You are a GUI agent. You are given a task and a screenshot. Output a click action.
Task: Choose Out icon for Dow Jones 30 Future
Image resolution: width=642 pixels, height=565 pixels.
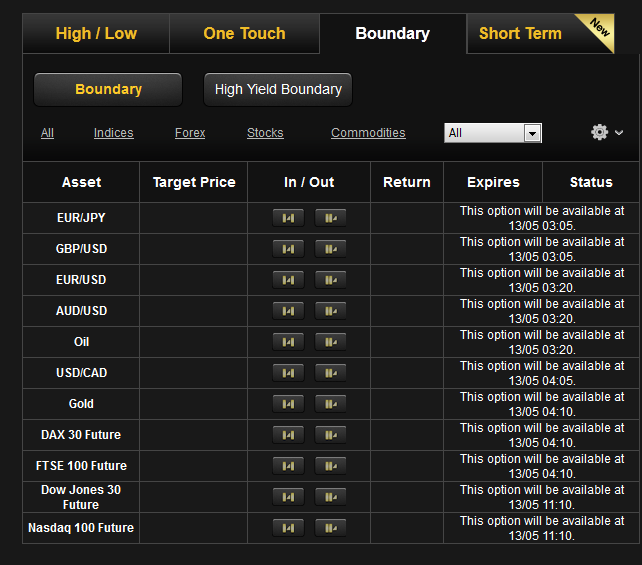coord(330,497)
